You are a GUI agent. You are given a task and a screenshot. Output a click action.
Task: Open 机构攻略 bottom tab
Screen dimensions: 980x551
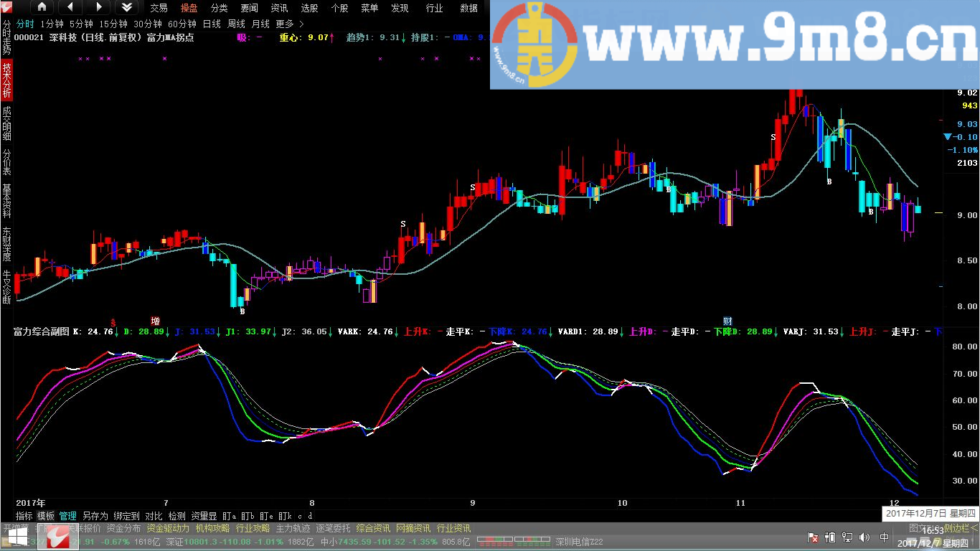click(212, 528)
